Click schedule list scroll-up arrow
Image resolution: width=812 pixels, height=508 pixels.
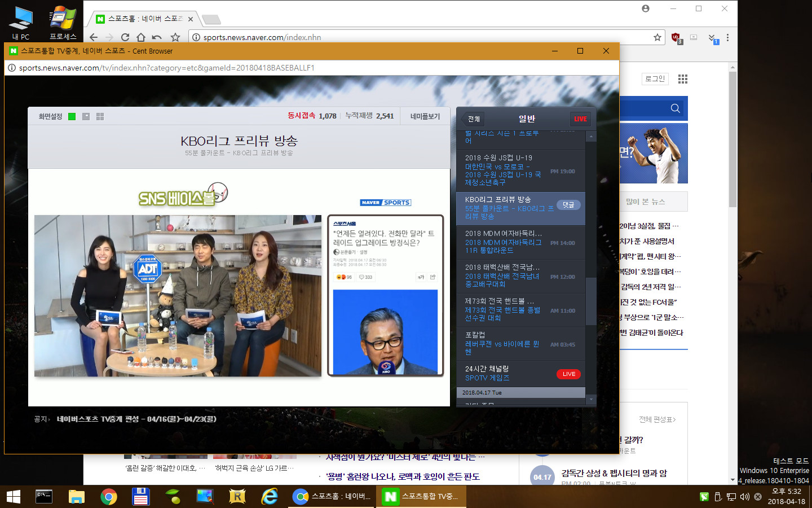pyautogui.click(x=591, y=137)
